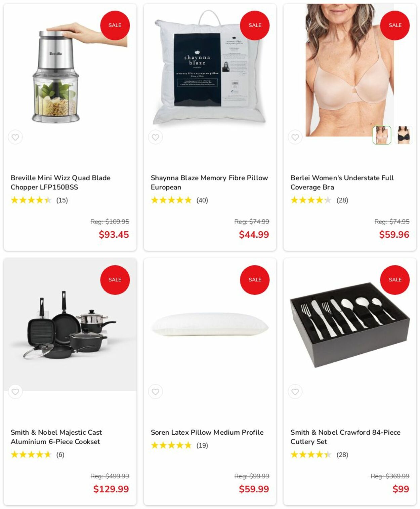Viewport: 420px width, 509px height.
Task: Click heart icon on Berlei bra product
Action: [295, 137]
